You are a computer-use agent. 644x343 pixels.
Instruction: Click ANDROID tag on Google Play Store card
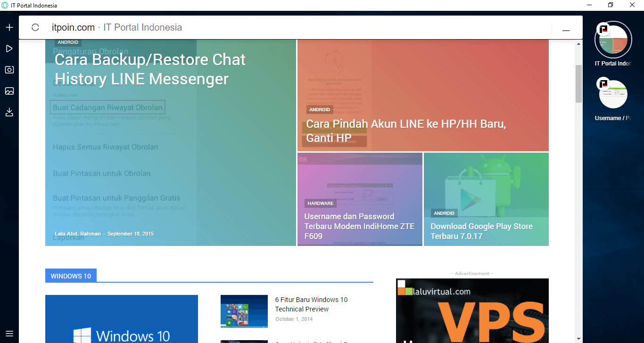(x=444, y=213)
